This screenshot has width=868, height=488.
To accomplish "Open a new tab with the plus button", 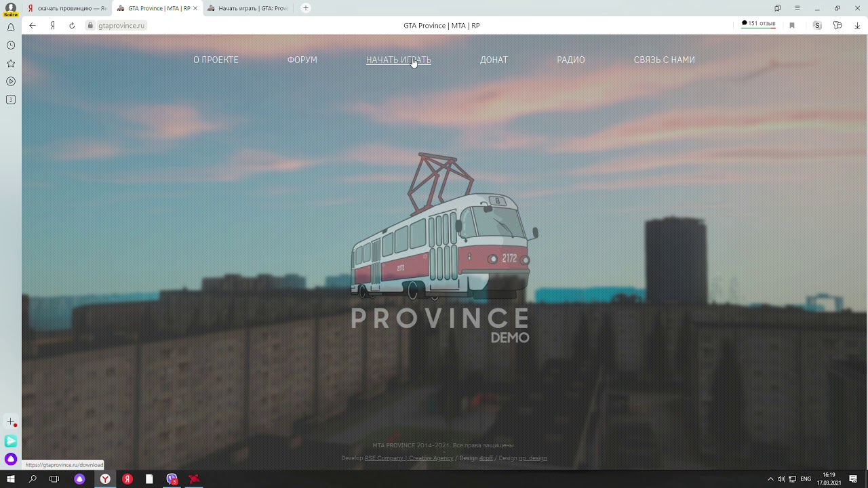I will 306,8.
